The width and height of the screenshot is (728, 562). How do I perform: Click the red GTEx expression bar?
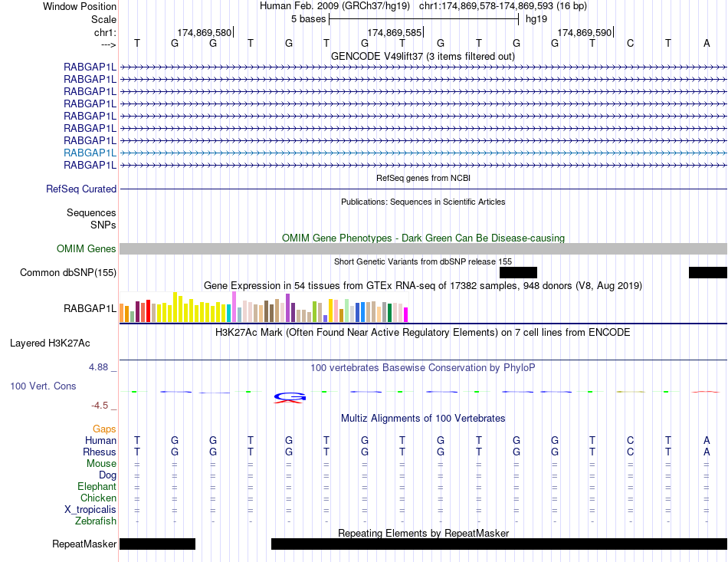point(148,311)
